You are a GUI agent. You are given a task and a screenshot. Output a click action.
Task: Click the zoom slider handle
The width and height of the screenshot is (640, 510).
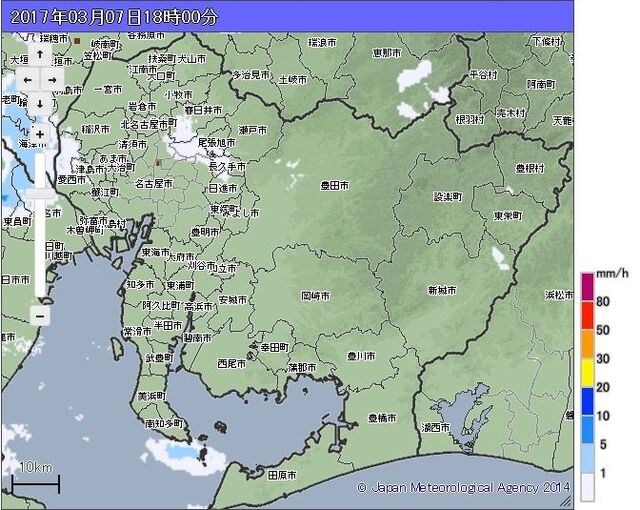point(40,194)
